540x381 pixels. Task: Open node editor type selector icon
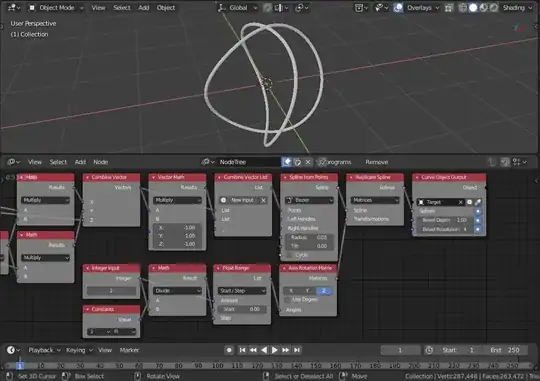click(13, 162)
